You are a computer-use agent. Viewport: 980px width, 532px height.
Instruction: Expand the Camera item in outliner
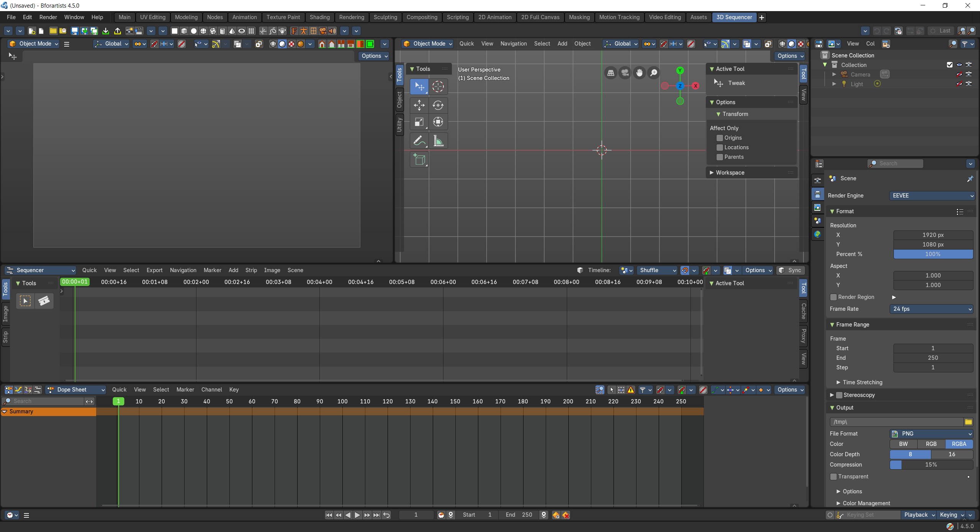[834, 74]
